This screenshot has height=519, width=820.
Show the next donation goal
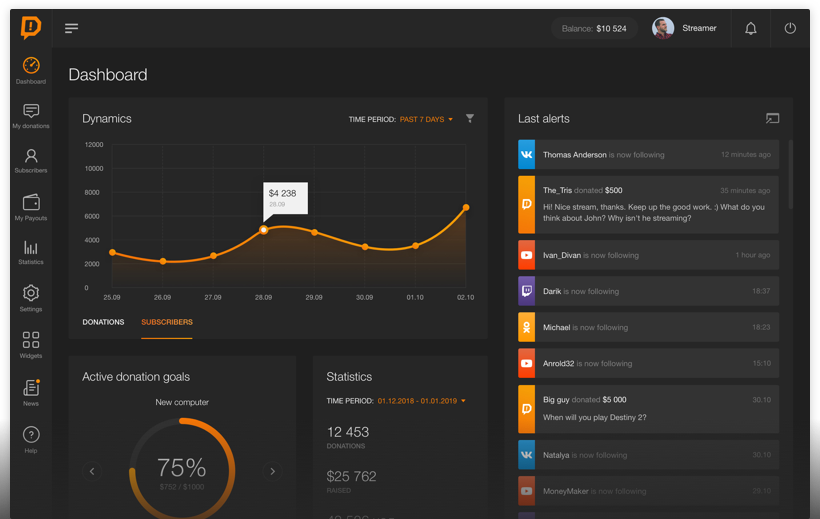coord(272,471)
